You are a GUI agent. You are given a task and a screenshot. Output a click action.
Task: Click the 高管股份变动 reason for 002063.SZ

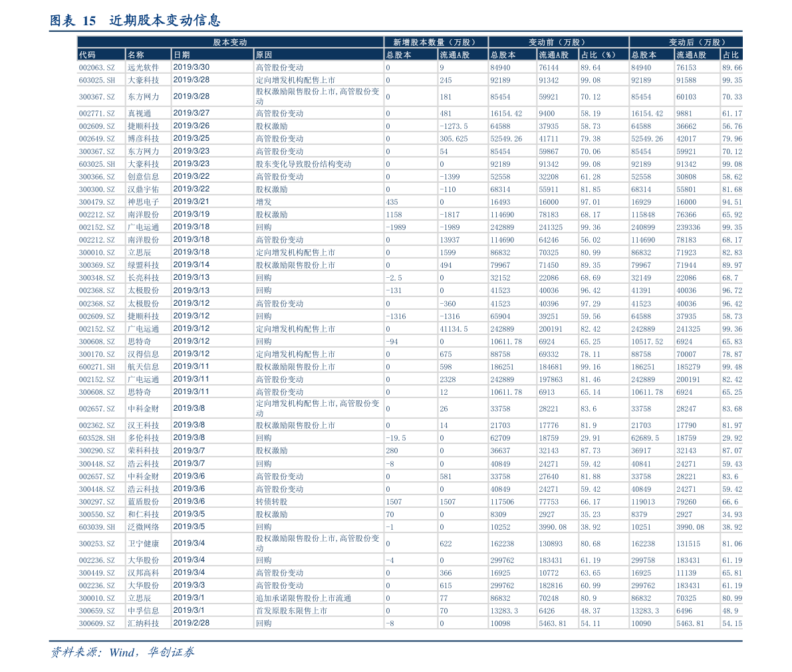pyautogui.click(x=279, y=66)
